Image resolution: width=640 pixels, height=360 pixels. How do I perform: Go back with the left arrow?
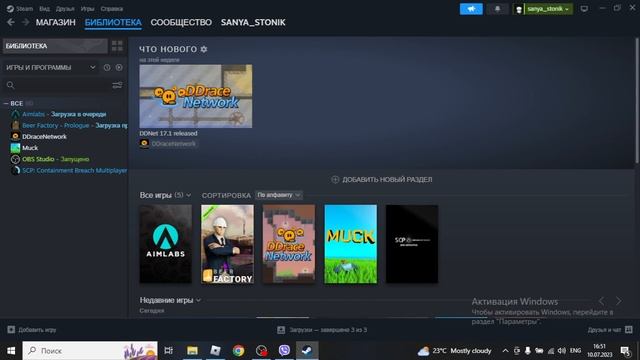[11, 22]
